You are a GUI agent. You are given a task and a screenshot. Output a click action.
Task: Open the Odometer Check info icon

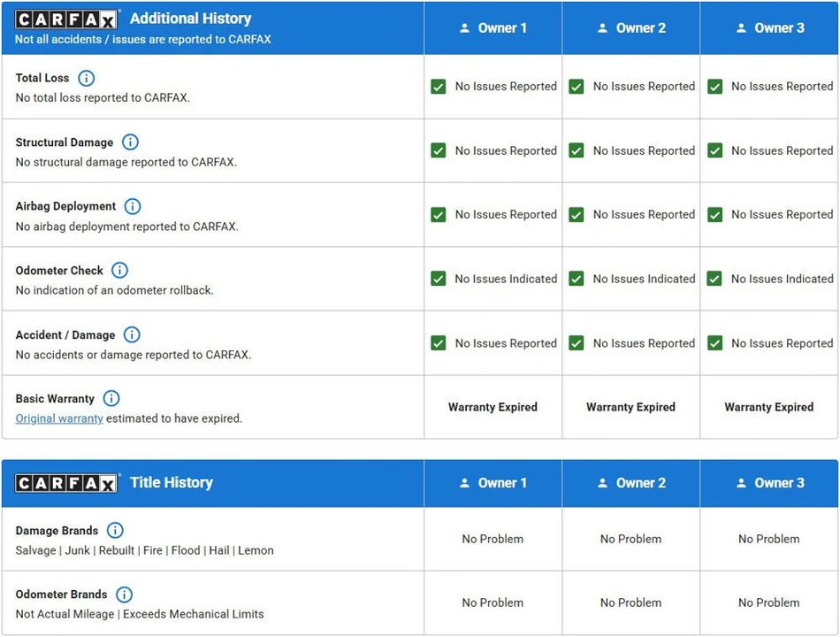tap(119, 270)
